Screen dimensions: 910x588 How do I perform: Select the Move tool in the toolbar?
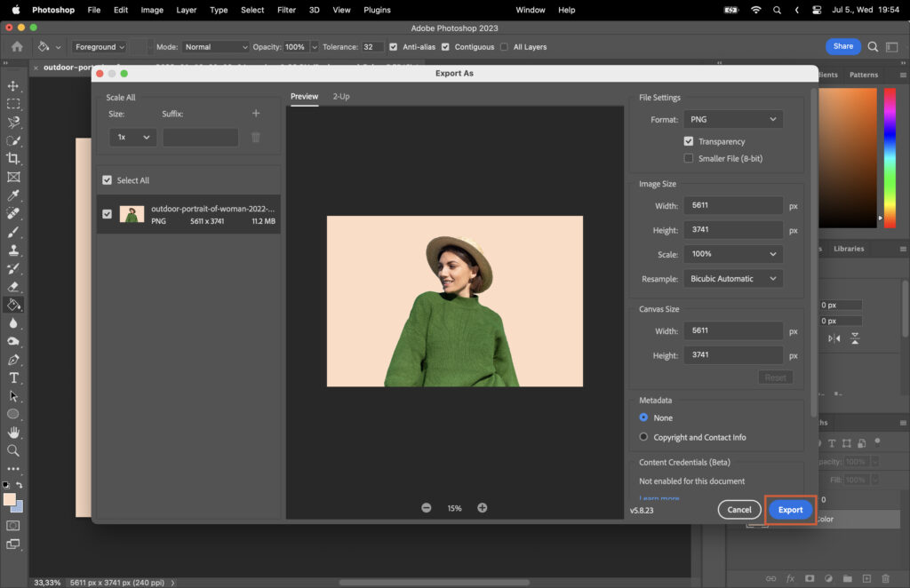(x=12, y=87)
